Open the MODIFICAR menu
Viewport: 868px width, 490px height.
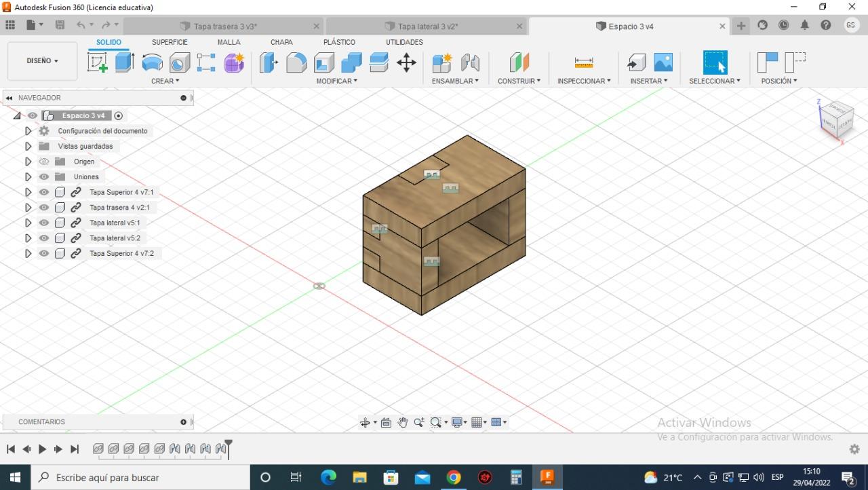[336, 81]
